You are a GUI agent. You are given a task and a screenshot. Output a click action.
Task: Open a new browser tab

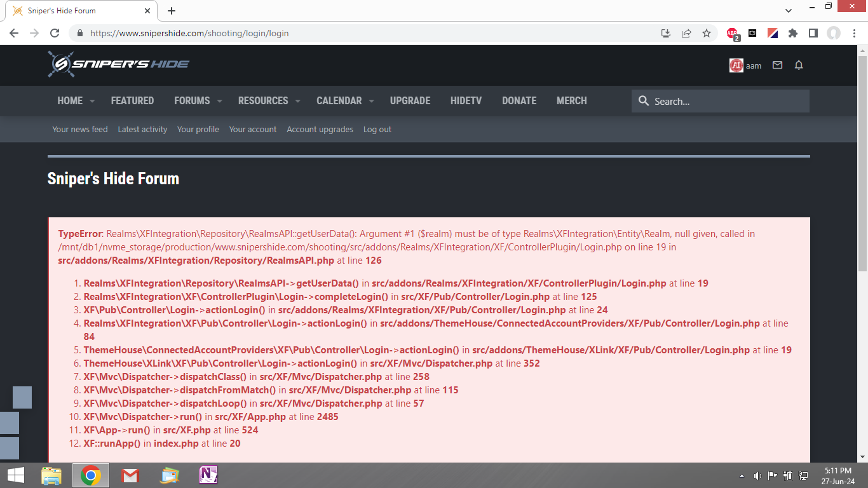click(172, 11)
